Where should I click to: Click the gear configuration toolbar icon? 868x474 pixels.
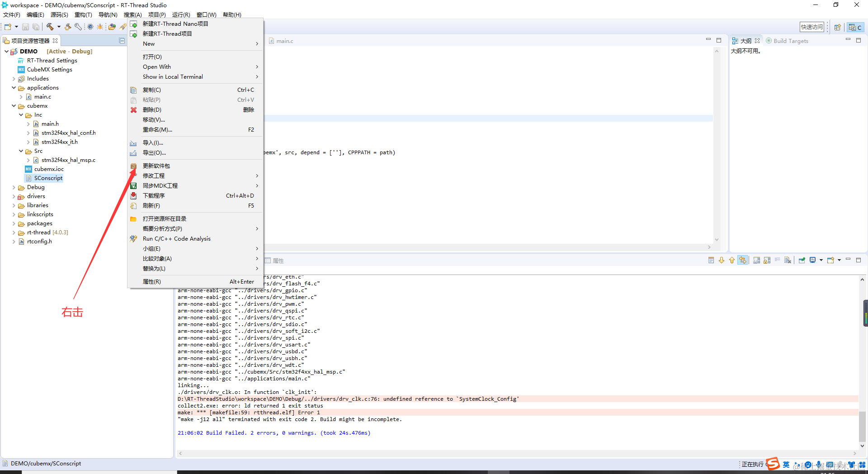point(90,27)
